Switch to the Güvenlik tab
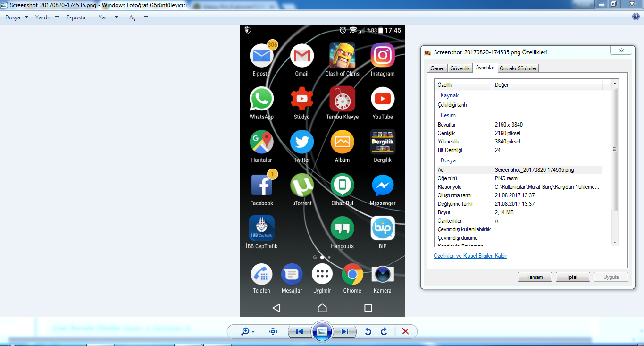The image size is (644, 346). point(460,68)
